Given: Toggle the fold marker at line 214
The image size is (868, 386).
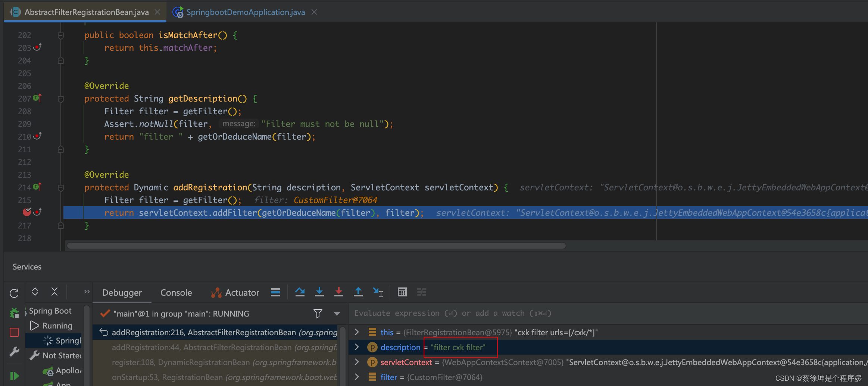Looking at the screenshot, I should 60,188.
